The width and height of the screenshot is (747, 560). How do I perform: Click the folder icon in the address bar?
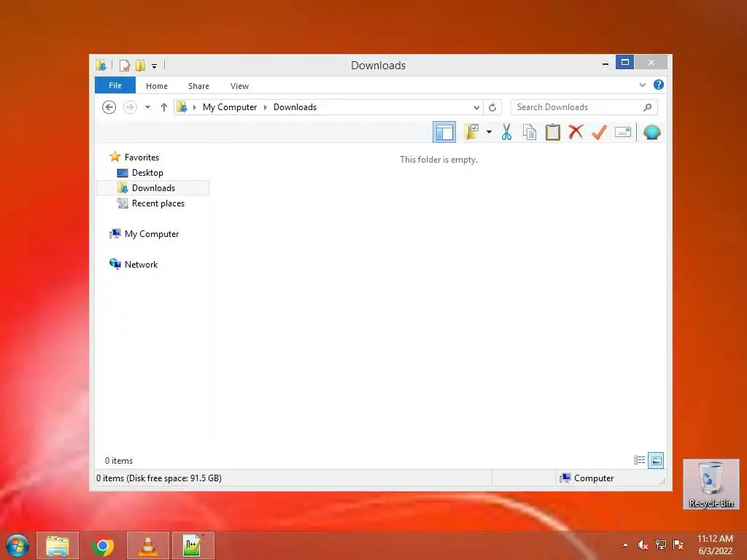[x=182, y=107]
